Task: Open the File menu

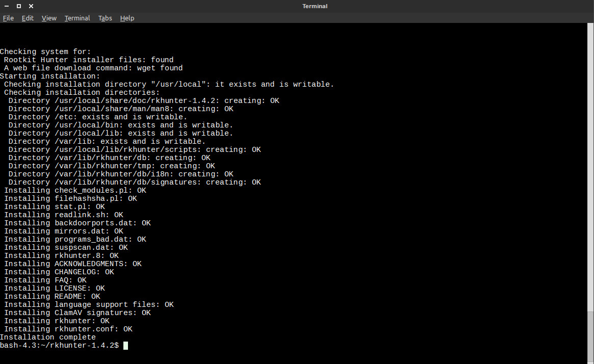Action: pos(8,18)
